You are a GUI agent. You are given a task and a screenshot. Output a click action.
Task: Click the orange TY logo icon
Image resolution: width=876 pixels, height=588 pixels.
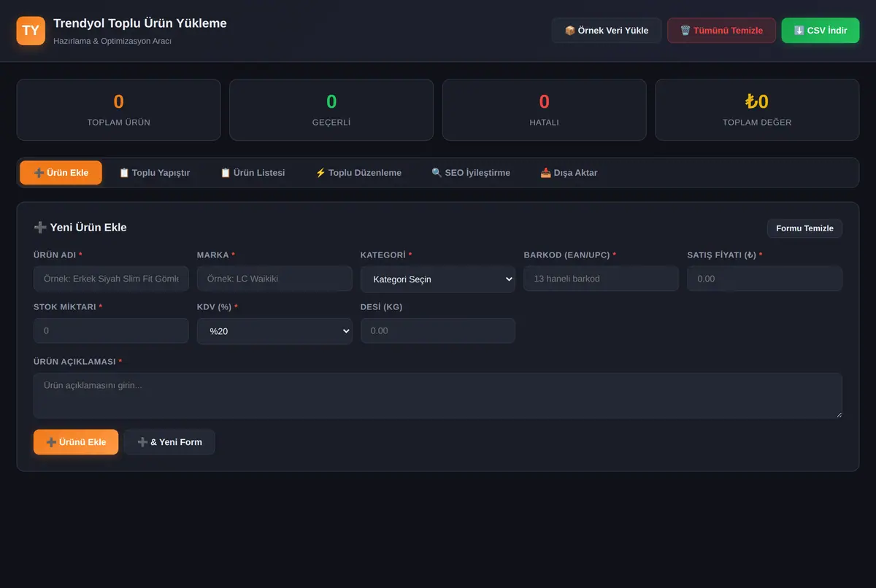point(31,31)
